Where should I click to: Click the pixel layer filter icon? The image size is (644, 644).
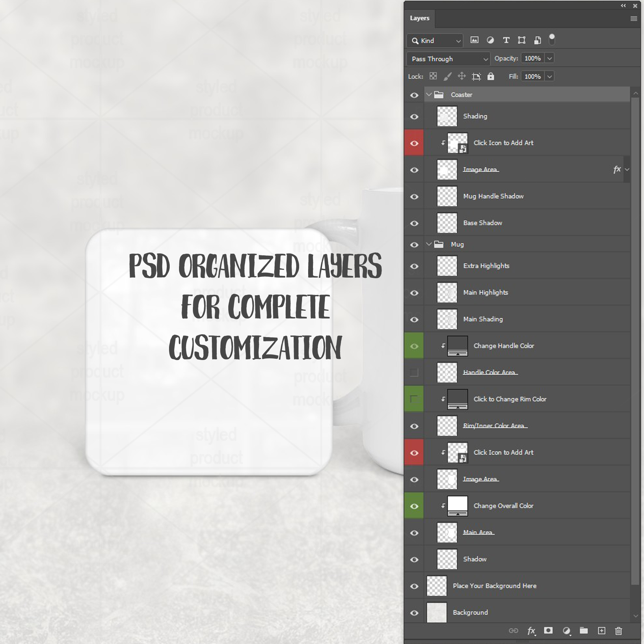click(x=474, y=40)
